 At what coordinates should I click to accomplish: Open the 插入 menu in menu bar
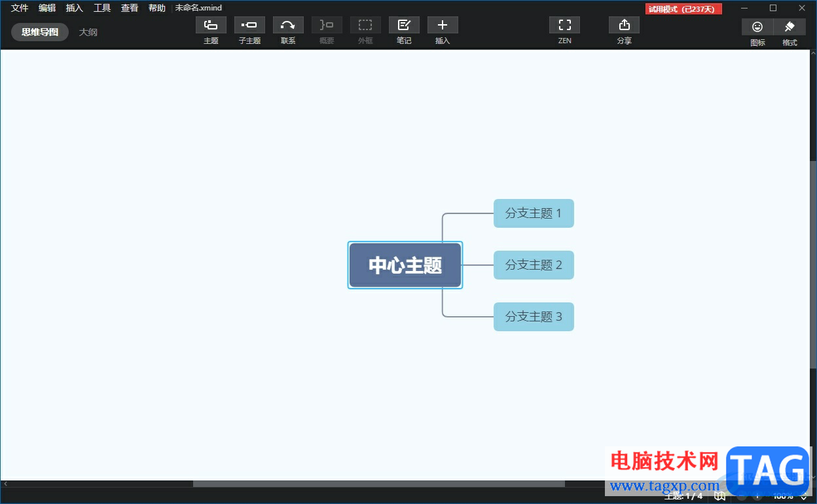point(75,8)
